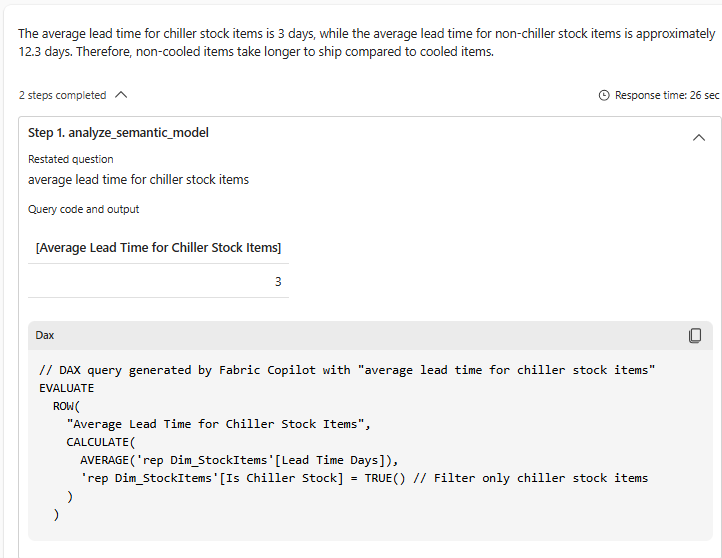Click the Is Chiller Stock filter line
The image size is (722, 558).
coord(364,478)
